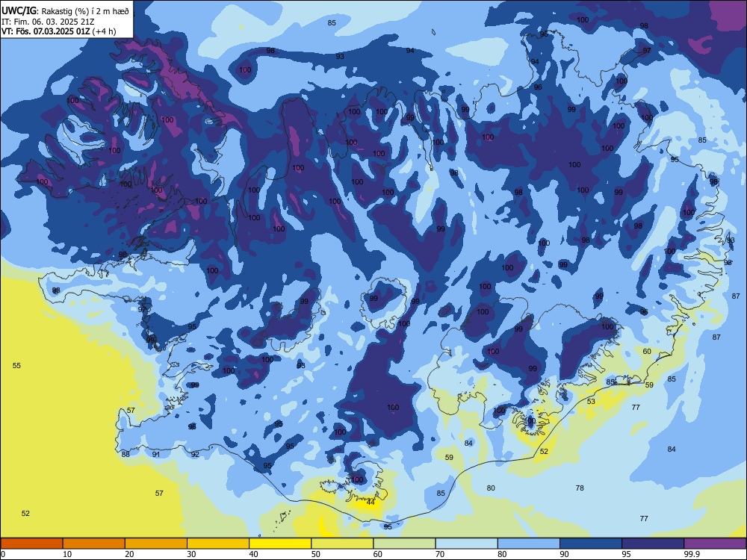This screenshot has width=747, height=560.
Task: Click the '88' value on the southwest peninsula tip
Action: click(125, 454)
